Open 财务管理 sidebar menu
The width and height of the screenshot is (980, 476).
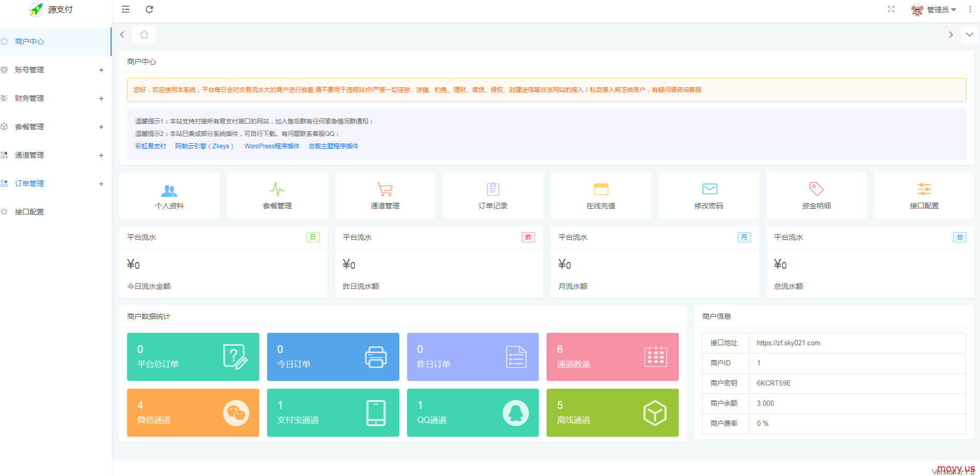[x=55, y=98]
